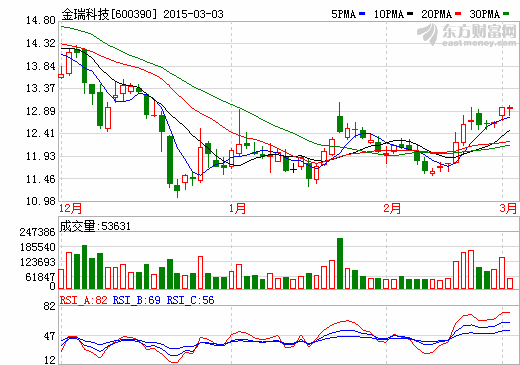Screen dimensions: 520x365
Task: Click the 61847 volume axis label
Action: click(x=40, y=277)
